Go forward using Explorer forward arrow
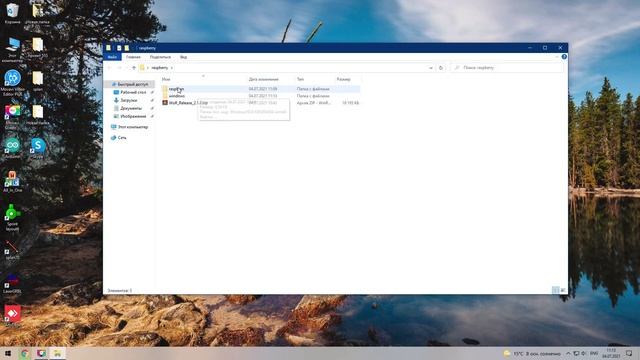 coord(120,68)
